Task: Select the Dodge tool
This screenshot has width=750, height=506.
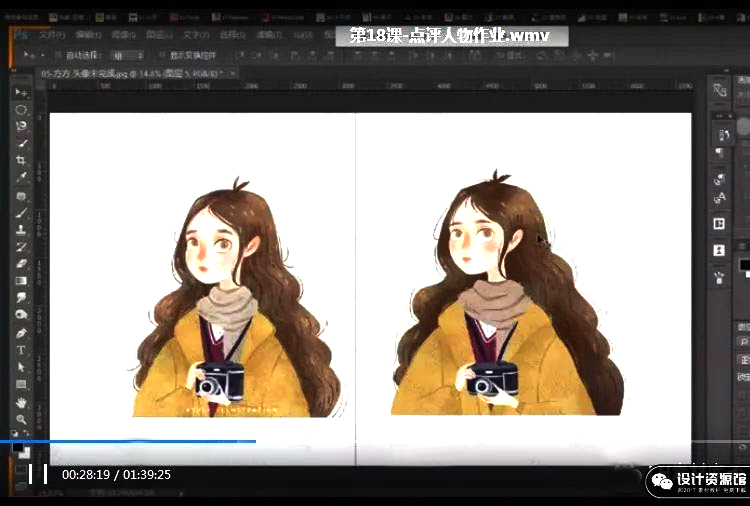Action: coord(22,314)
